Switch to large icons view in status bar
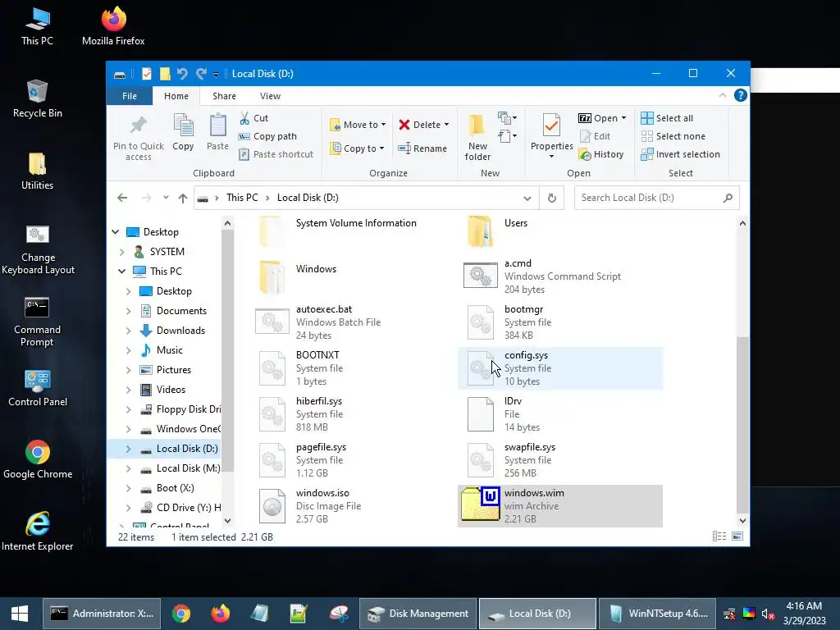The width and height of the screenshot is (840, 630). pos(737,536)
